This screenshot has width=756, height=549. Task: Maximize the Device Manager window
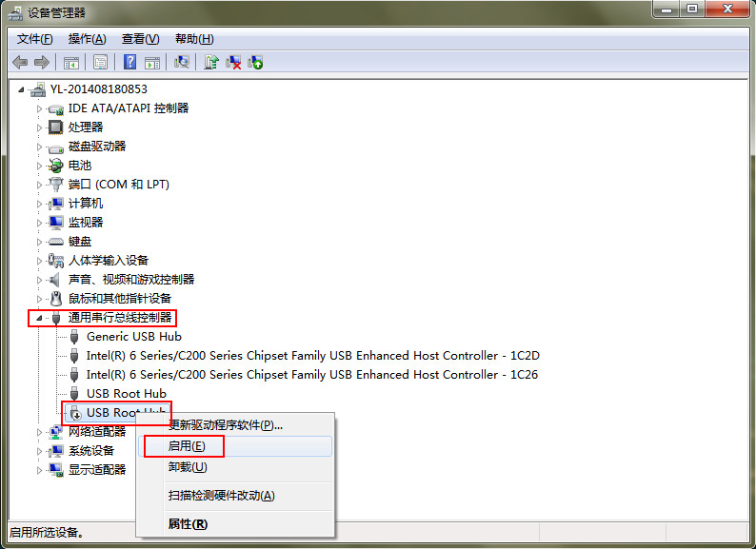click(692, 10)
